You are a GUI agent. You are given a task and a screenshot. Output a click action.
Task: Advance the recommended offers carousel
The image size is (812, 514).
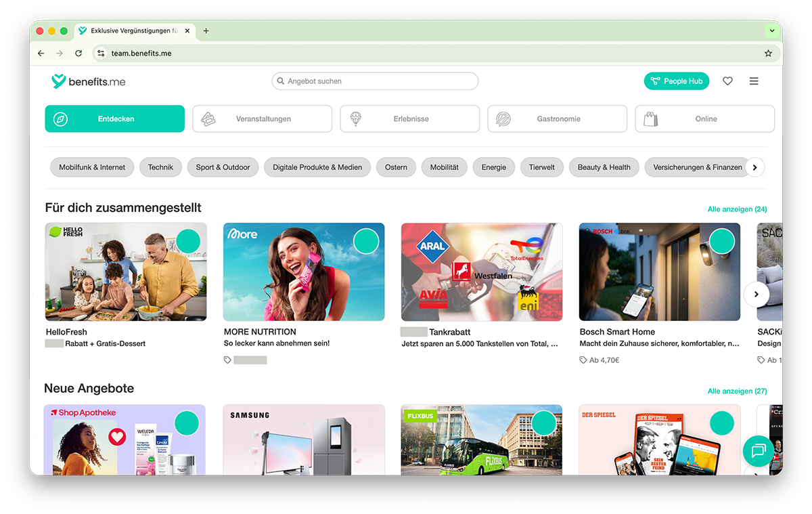coord(757,295)
